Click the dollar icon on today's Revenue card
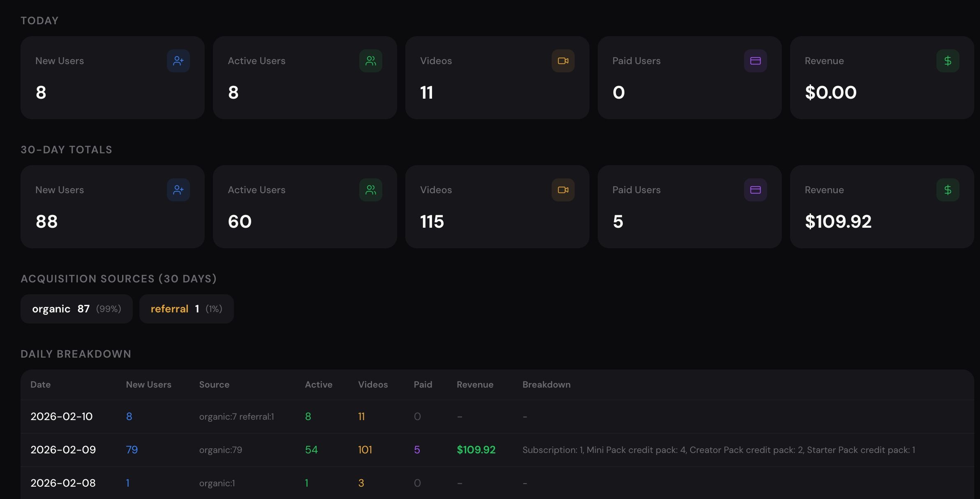This screenshot has width=980, height=499. point(948,61)
